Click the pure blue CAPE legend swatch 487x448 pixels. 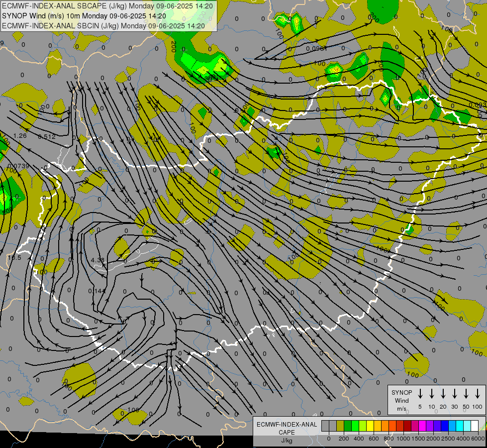click(445, 426)
